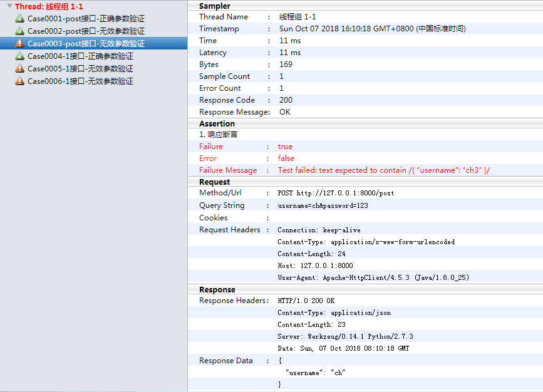Click the Method/Url label
Image resolution: width=543 pixels, height=392 pixels.
click(220, 193)
